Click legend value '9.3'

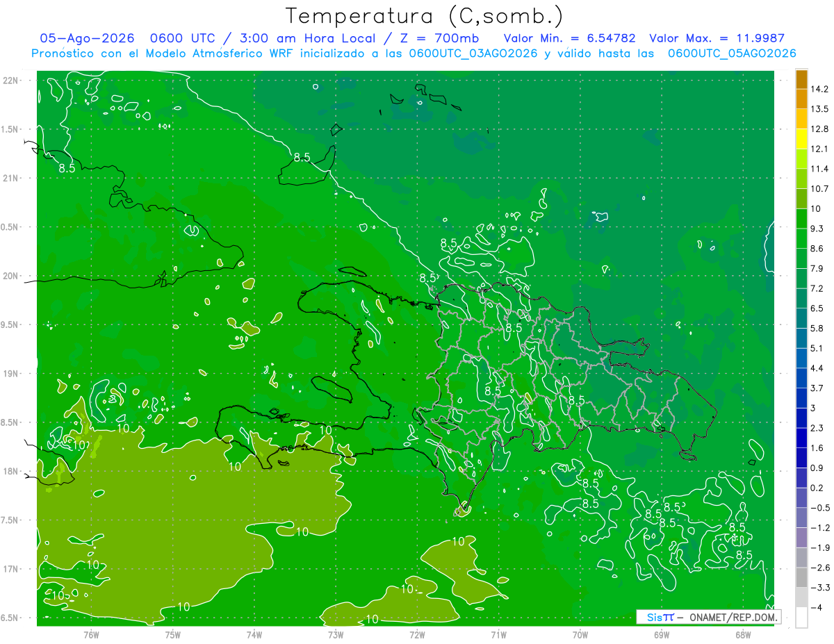coord(817,228)
